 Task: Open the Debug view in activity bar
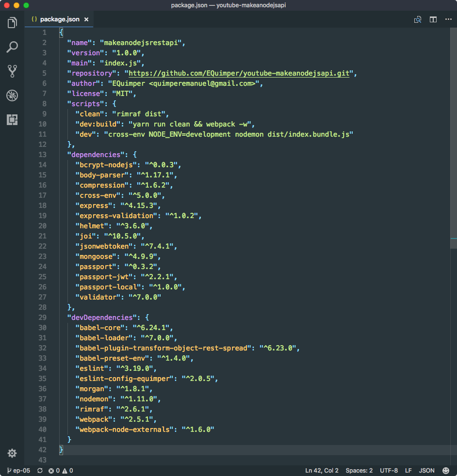click(12, 95)
